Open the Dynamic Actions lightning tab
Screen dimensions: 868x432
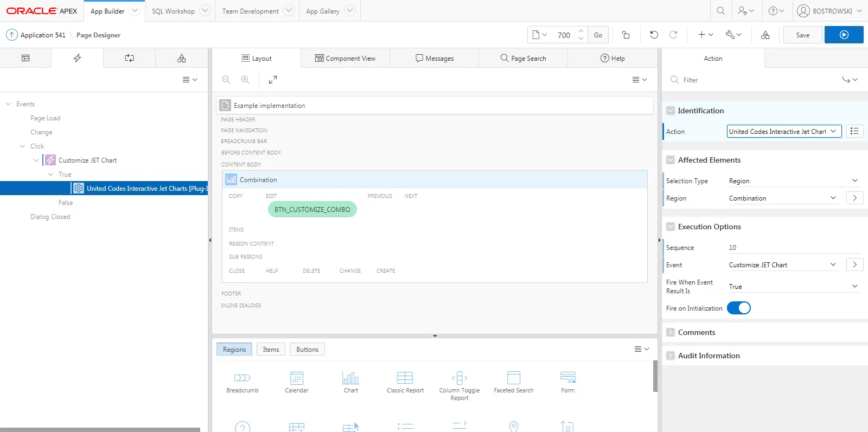point(77,58)
